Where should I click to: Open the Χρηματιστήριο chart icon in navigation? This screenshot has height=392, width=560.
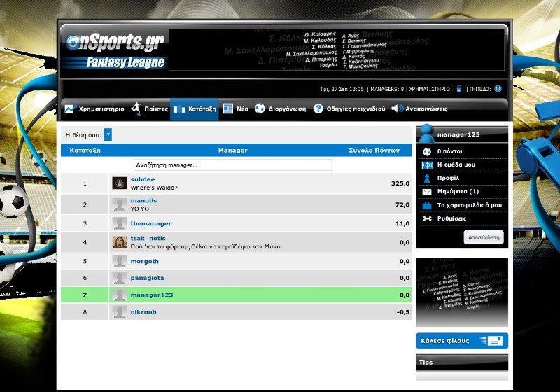[x=69, y=109]
